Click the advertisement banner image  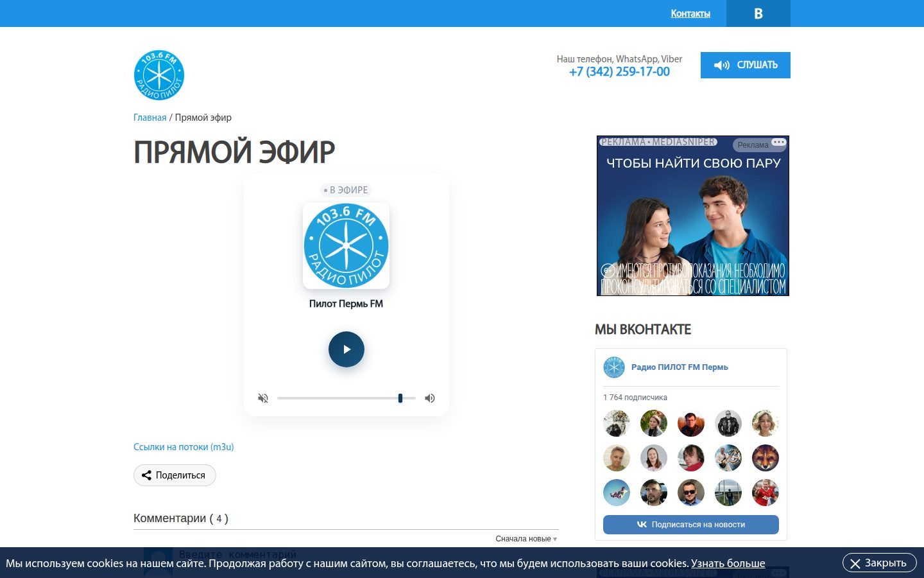click(x=693, y=216)
